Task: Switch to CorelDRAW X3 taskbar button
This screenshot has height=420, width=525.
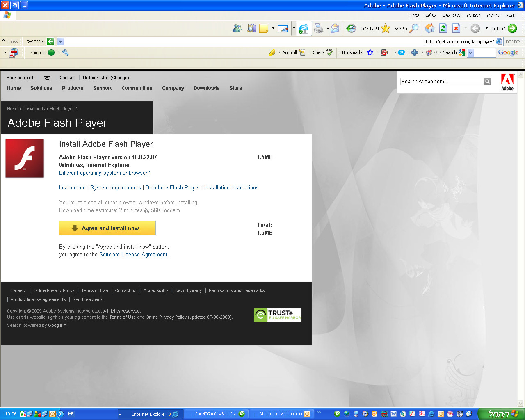Action: pos(216,414)
